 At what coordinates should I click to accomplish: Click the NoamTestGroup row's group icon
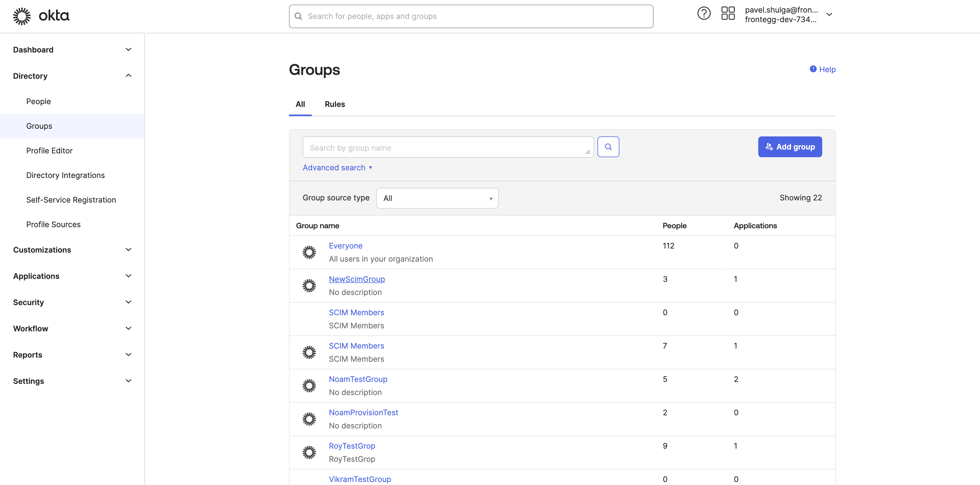click(x=309, y=386)
